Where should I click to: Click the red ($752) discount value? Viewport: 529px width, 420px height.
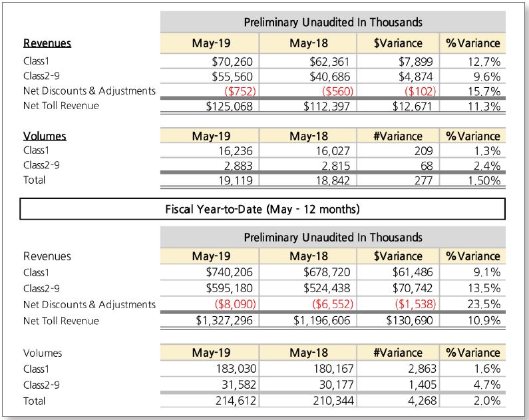240,91
